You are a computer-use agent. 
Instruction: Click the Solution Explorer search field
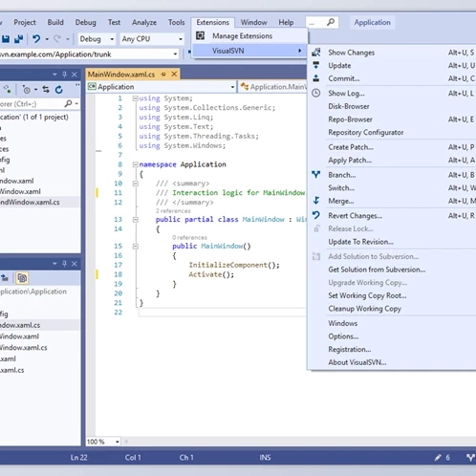(32, 103)
